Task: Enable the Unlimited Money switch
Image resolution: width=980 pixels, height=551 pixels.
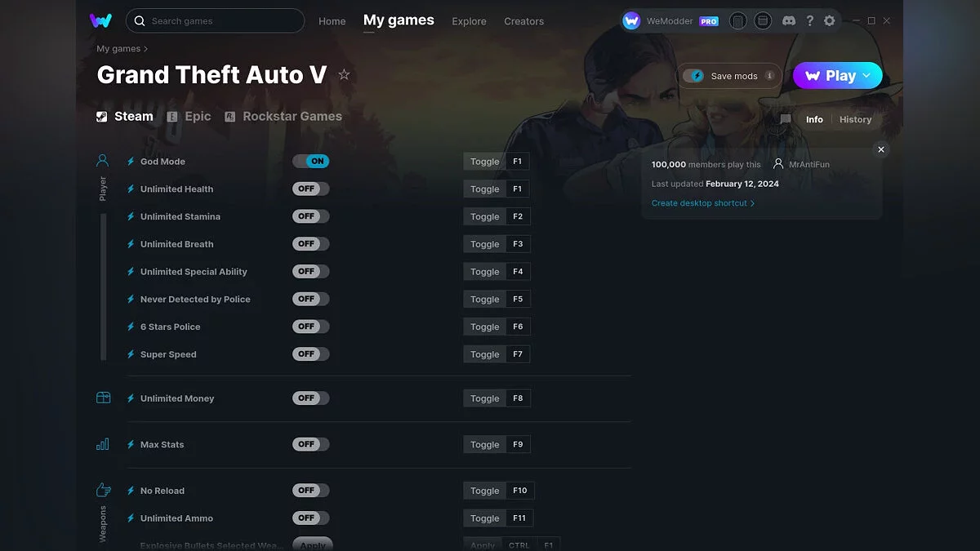Action: (x=311, y=398)
